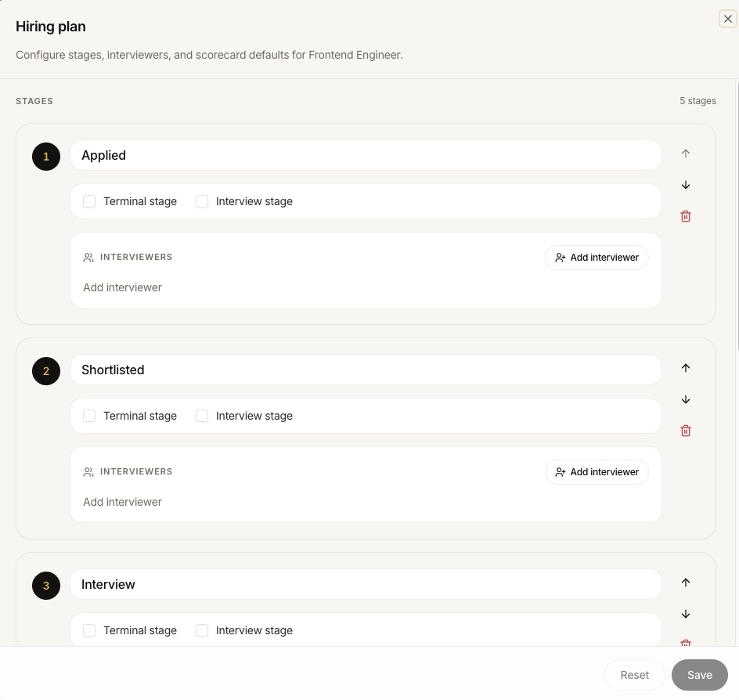Click Add interviewer button in Applied stage

point(597,258)
